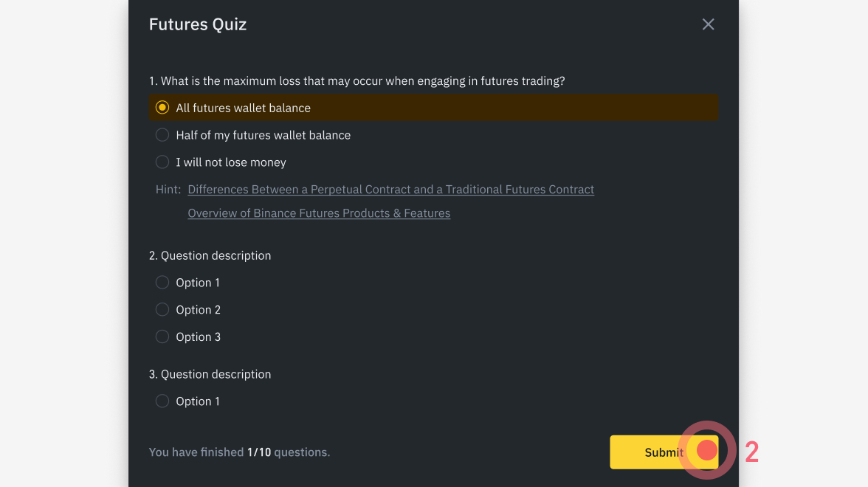
Task: Click the question 2 description heading
Action: [x=210, y=256]
